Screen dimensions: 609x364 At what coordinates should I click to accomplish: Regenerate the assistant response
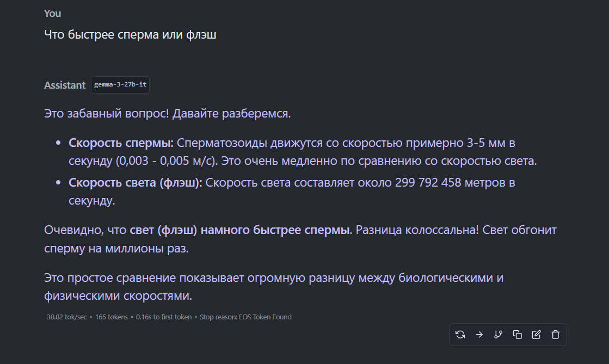coord(460,335)
